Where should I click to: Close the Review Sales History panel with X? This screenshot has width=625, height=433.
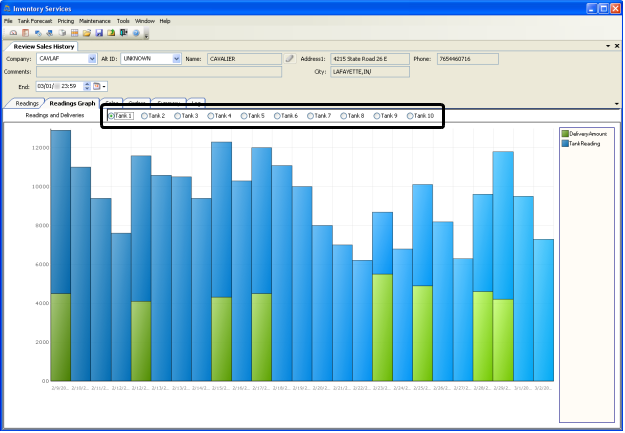[616, 46]
